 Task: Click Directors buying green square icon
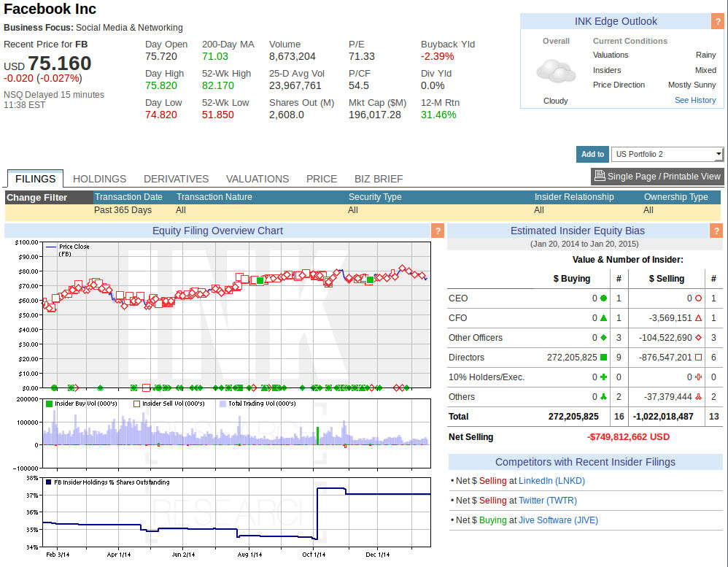click(603, 357)
